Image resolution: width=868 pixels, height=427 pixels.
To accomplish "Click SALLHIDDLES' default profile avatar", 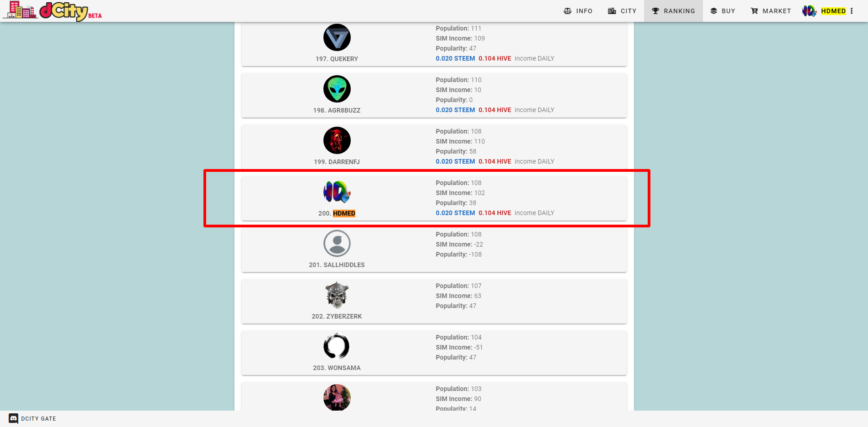I will (x=337, y=243).
